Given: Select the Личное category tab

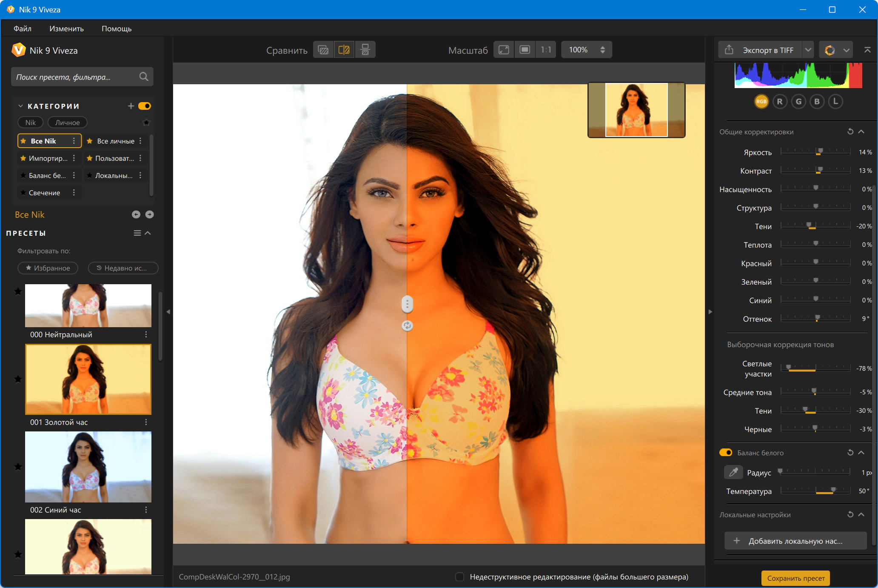Looking at the screenshot, I should point(68,123).
